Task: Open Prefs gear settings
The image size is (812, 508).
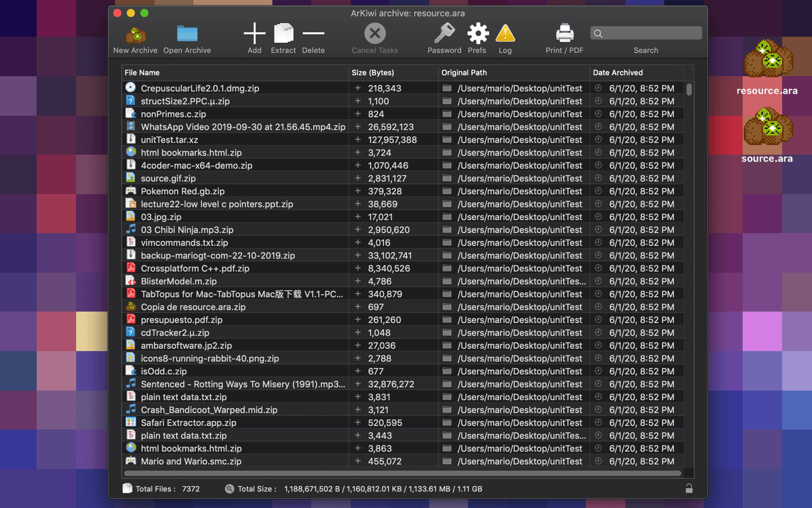Action: (x=477, y=34)
